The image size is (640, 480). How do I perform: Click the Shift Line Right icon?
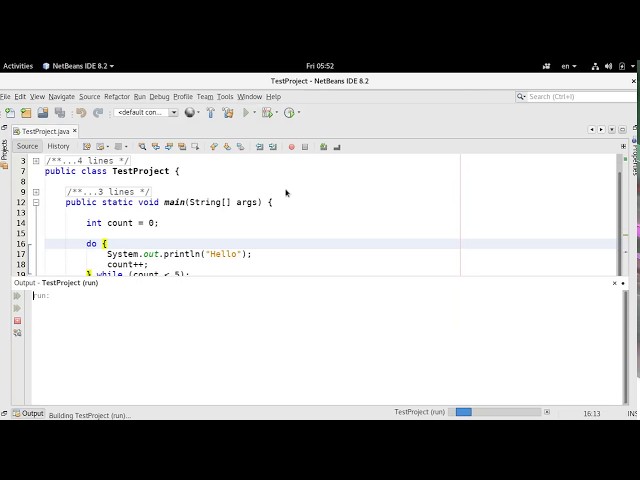273,147
